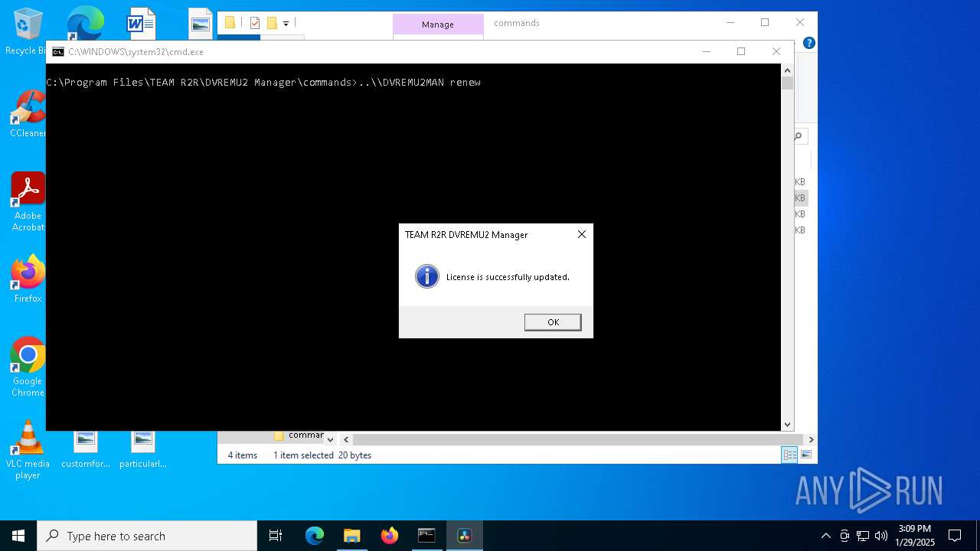Click OK in the license dialog

pyautogui.click(x=553, y=322)
